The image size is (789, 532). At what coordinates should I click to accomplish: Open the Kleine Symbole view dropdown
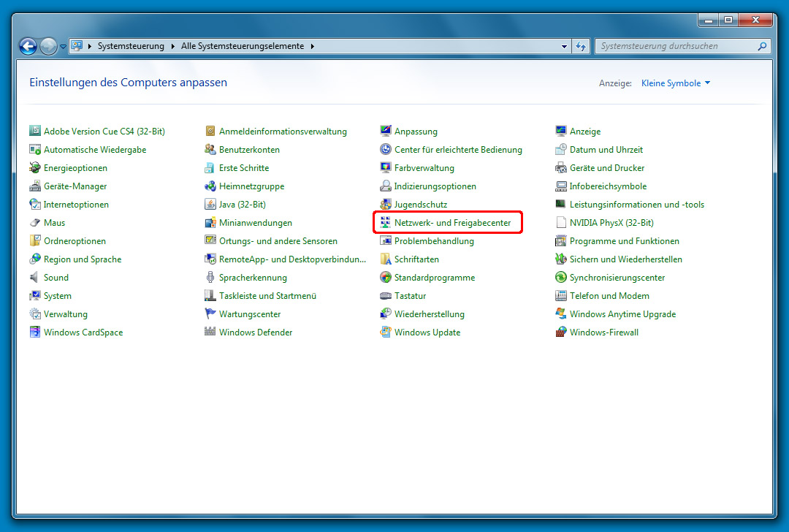point(675,83)
